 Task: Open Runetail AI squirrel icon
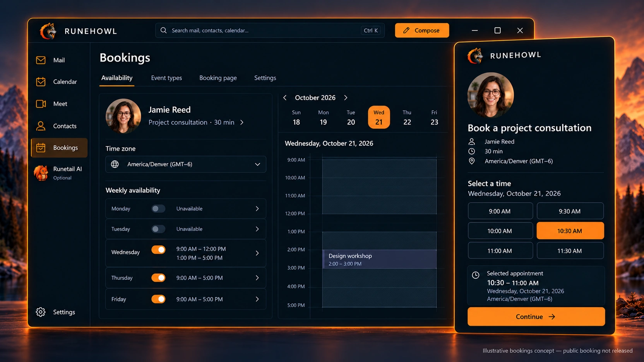tap(41, 173)
